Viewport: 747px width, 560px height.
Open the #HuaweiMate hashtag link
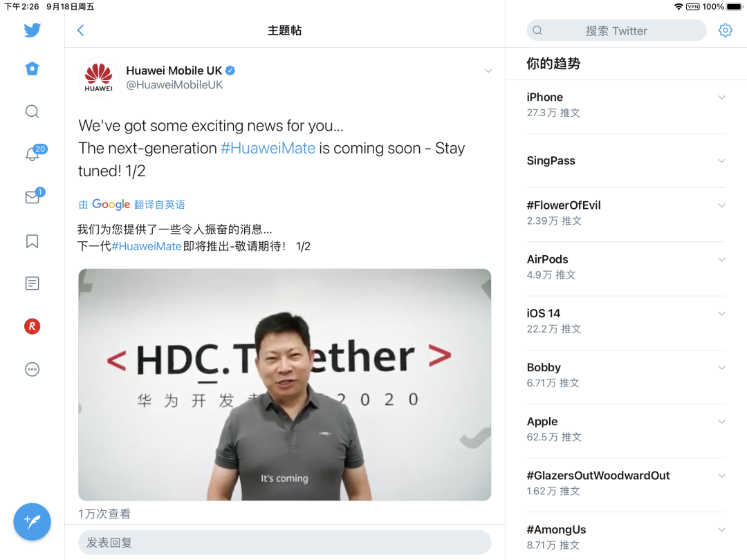pos(268,148)
